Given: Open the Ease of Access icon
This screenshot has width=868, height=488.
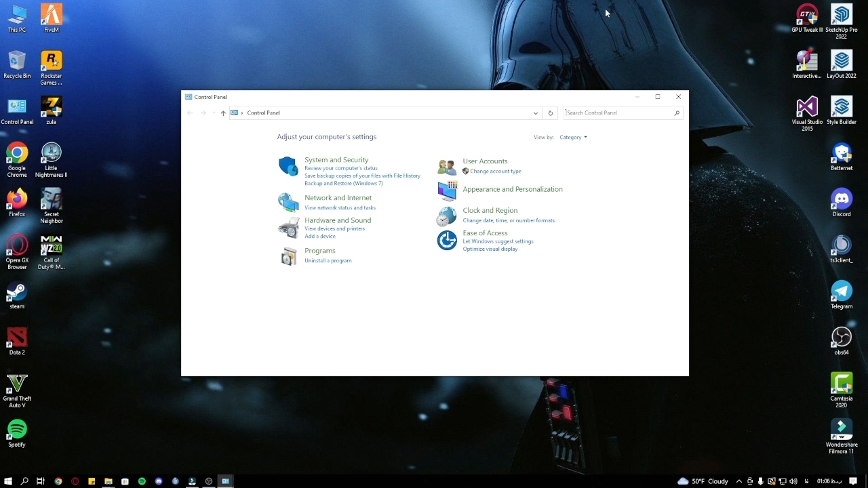Looking at the screenshot, I should 447,240.
